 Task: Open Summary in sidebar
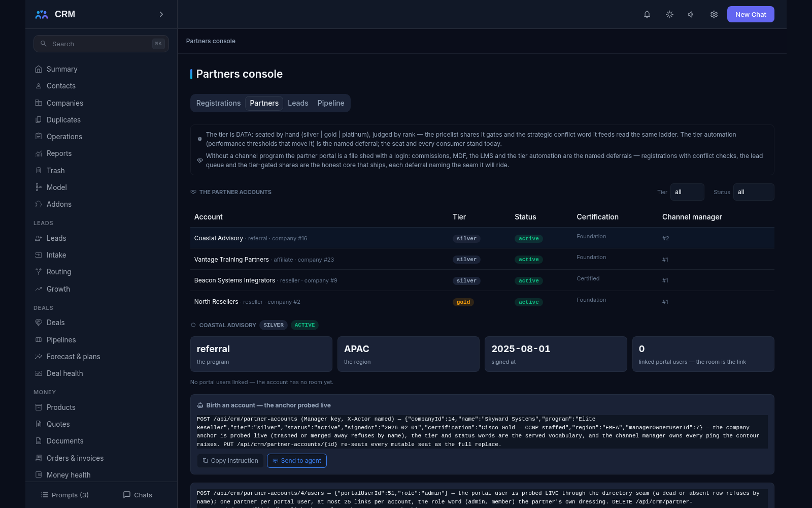click(x=101, y=69)
